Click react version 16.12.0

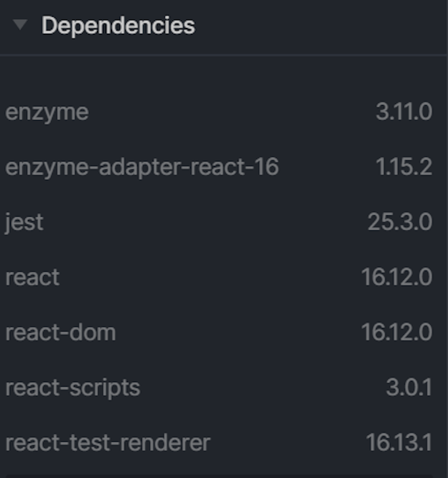396,277
